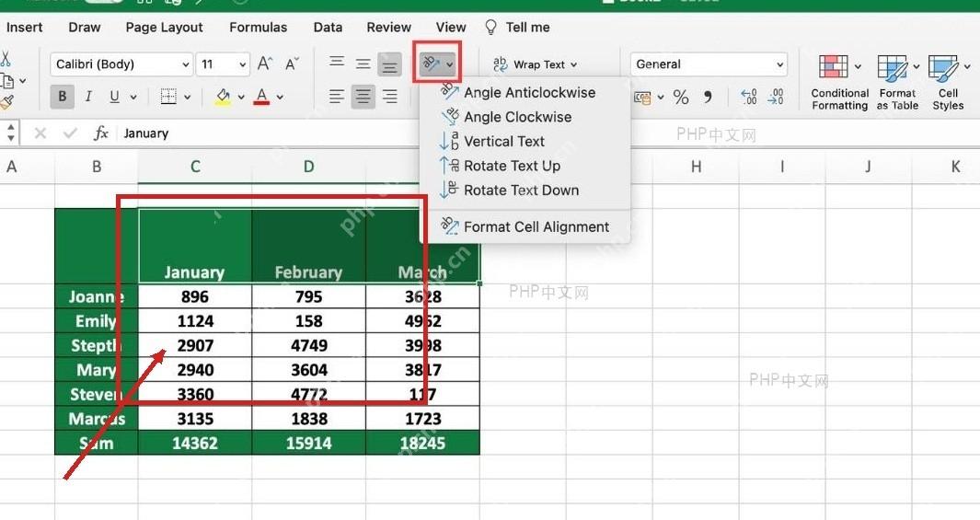This screenshot has height=520, width=980.
Task: Open the Page Layout tab
Action: tap(164, 28)
